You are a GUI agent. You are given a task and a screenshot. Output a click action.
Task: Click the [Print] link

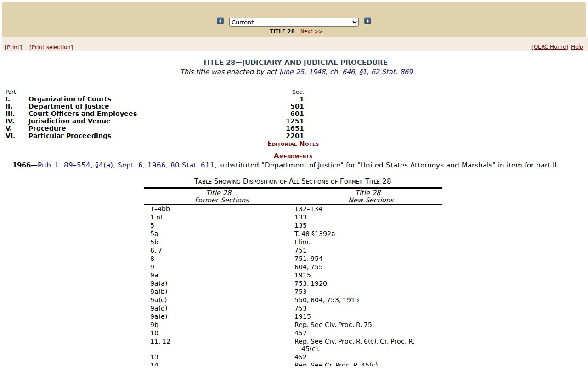pos(13,47)
